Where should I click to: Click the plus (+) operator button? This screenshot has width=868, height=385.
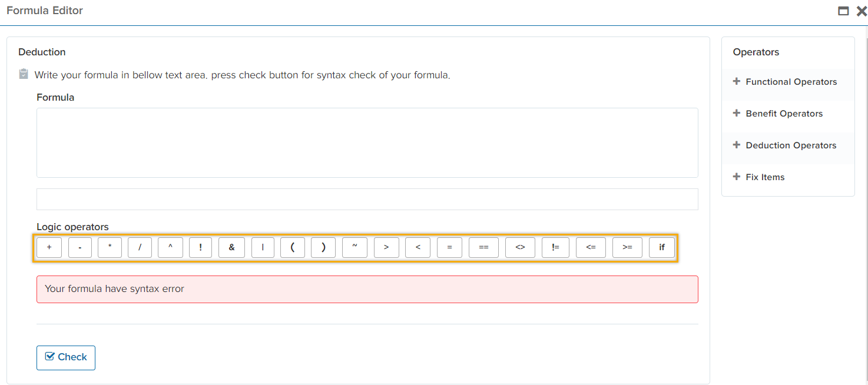[x=49, y=247]
